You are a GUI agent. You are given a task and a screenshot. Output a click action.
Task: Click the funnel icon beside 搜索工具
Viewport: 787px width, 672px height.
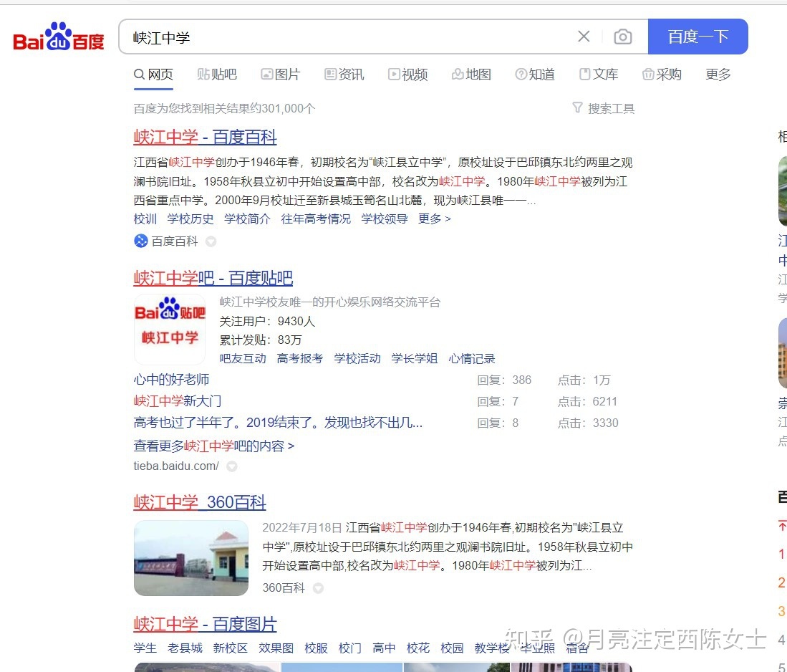(x=577, y=108)
